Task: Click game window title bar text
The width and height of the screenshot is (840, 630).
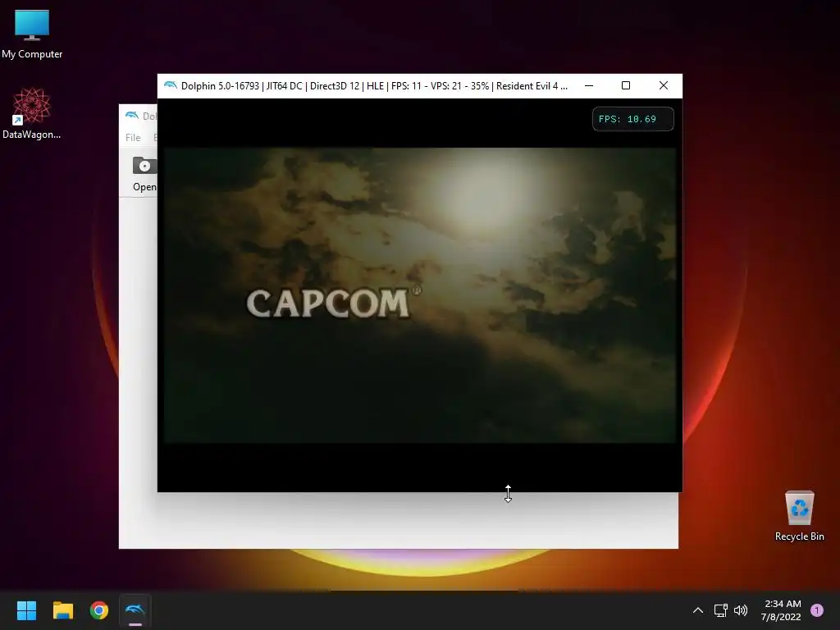Action: pos(374,85)
